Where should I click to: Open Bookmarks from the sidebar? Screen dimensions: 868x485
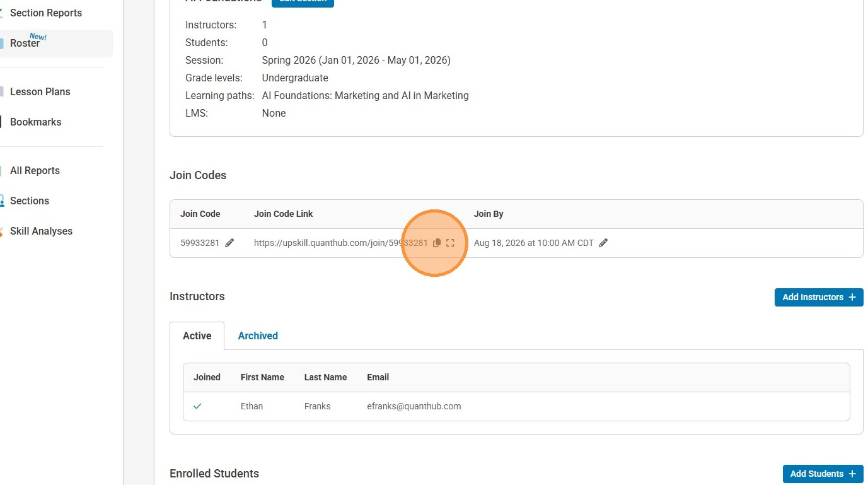point(36,122)
